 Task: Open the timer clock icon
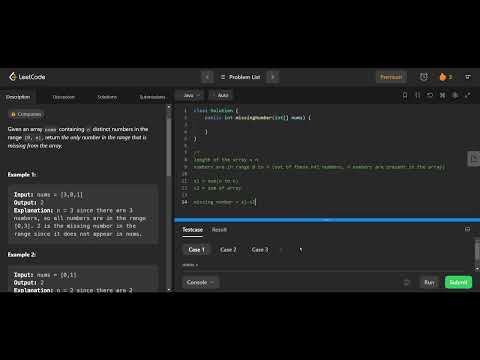pyautogui.click(x=423, y=77)
